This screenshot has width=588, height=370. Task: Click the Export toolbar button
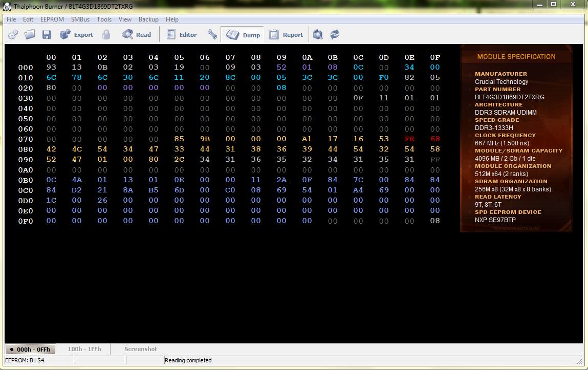tap(76, 34)
